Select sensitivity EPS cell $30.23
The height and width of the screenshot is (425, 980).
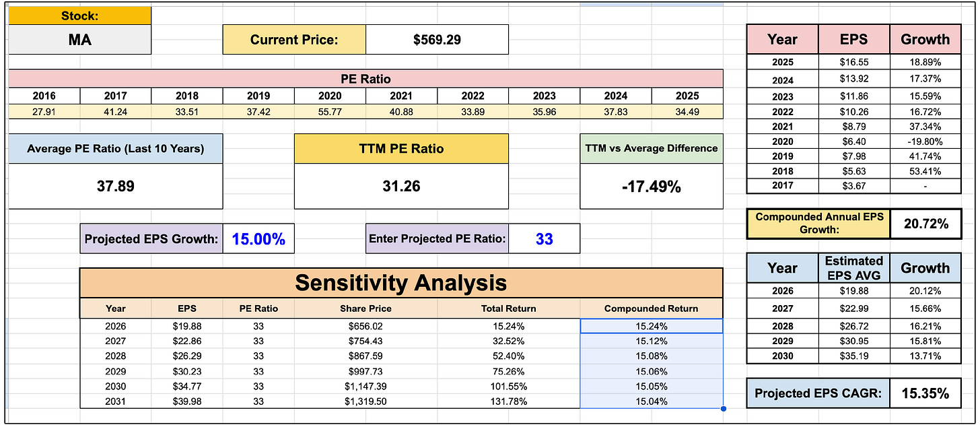(x=187, y=371)
